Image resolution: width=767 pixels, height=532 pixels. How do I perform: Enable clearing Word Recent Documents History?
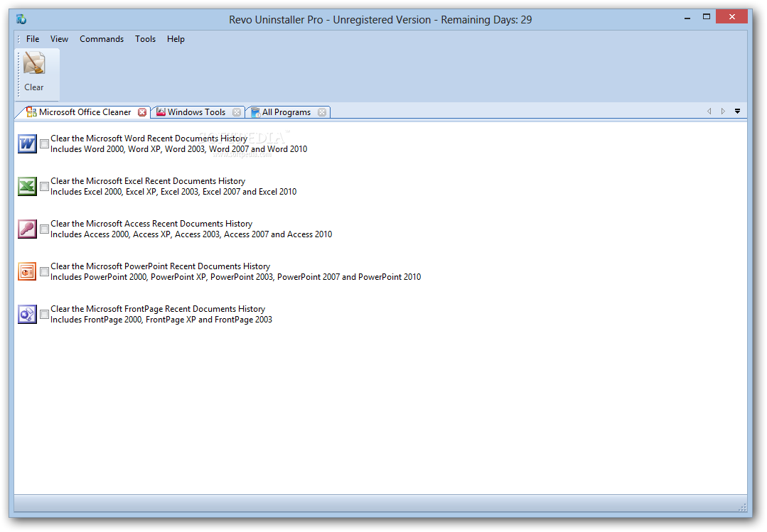pos(44,143)
